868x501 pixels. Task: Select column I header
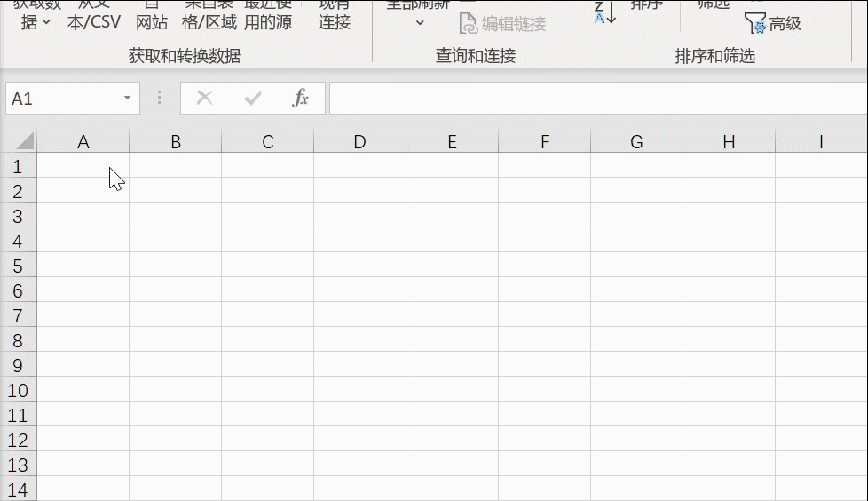[822, 141]
